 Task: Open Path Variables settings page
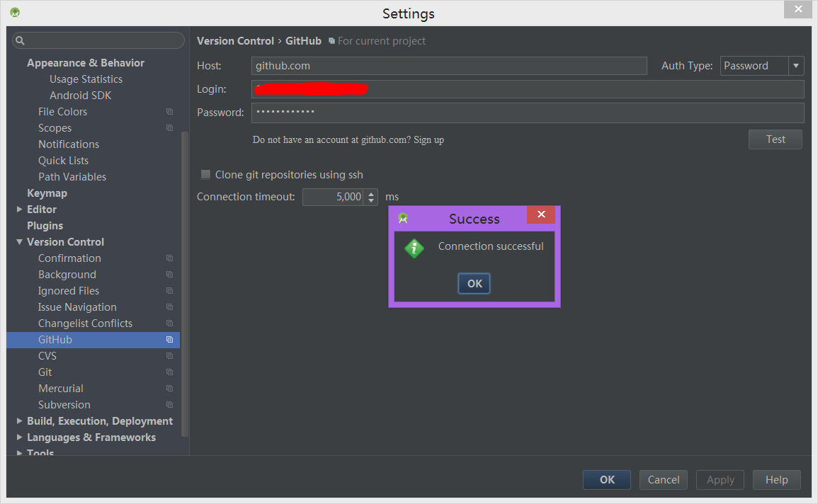coord(72,177)
